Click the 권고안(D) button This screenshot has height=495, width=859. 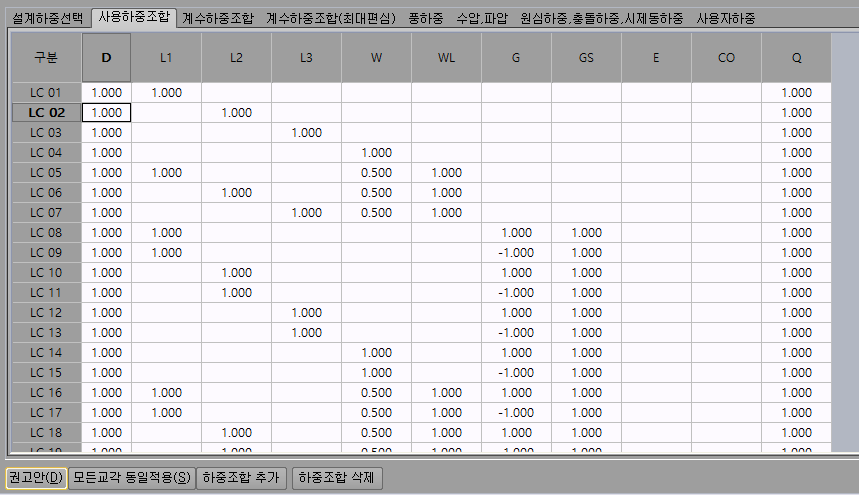[36, 478]
